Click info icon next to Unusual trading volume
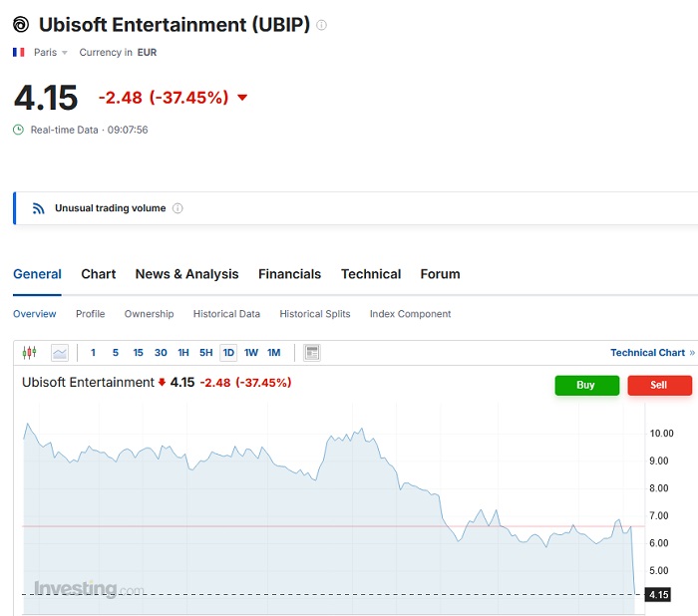This screenshot has height=616, width=698. pos(177,208)
